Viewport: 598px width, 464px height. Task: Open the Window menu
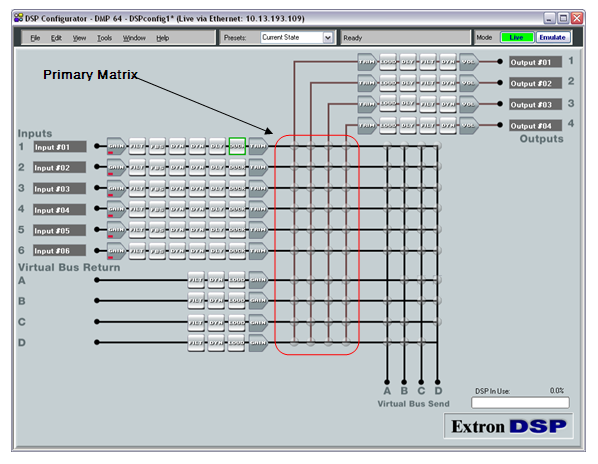(x=134, y=38)
